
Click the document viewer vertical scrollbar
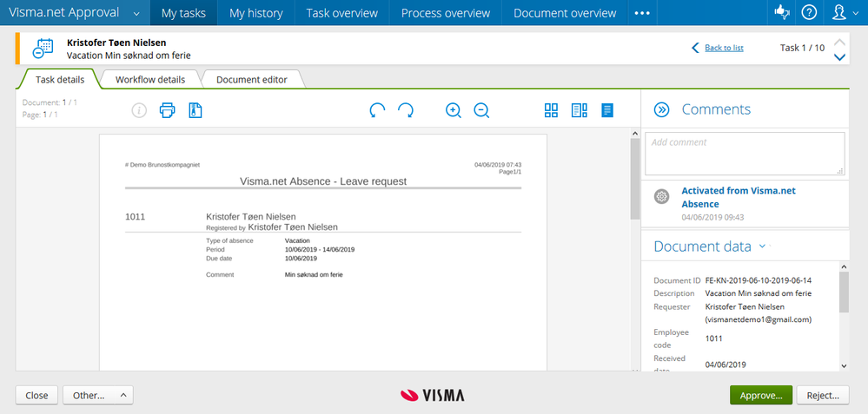tap(635, 179)
